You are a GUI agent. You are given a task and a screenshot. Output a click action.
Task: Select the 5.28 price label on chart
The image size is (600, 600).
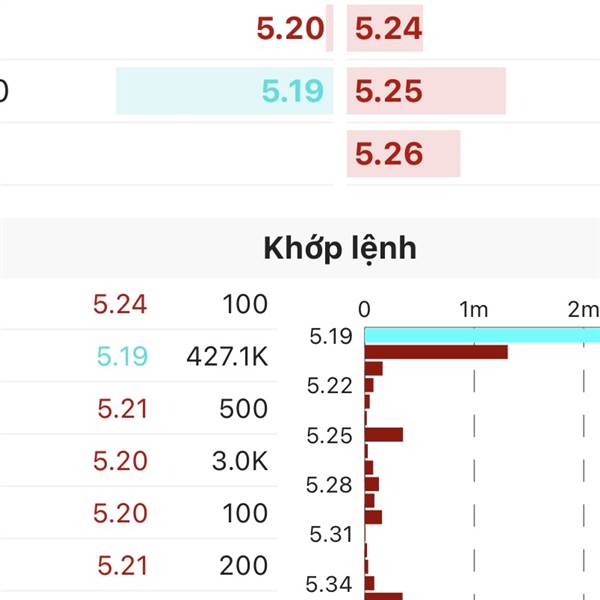pos(329,485)
